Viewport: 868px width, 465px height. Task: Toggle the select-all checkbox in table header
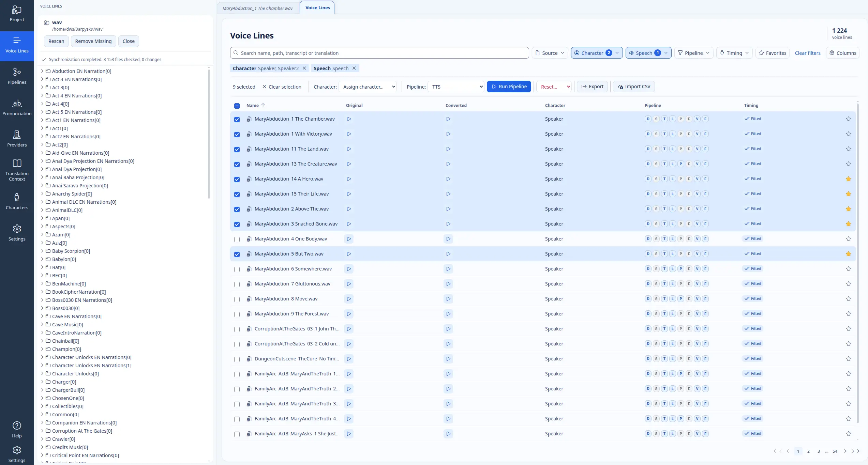(237, 106)
